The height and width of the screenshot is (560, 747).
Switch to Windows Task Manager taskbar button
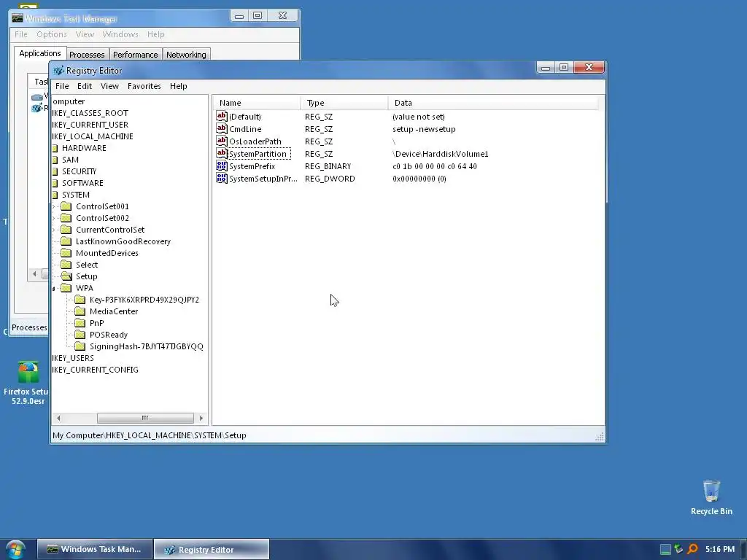click(x=95, y=549)
